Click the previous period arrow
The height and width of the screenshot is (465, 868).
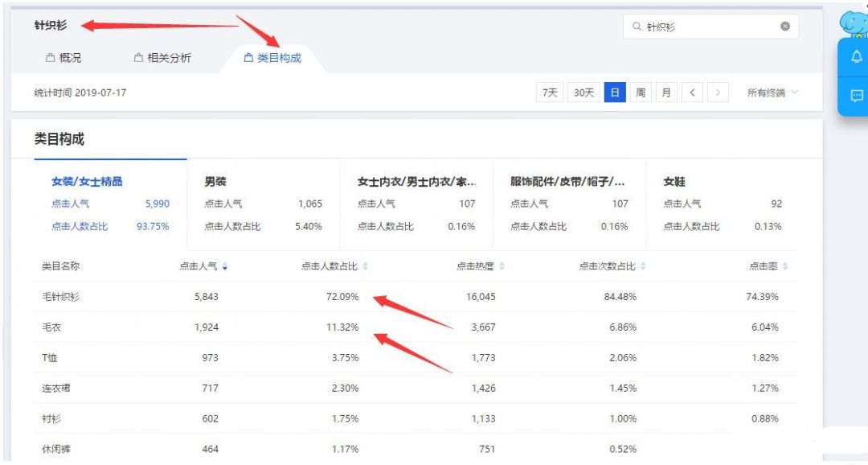tap(693, 93)
